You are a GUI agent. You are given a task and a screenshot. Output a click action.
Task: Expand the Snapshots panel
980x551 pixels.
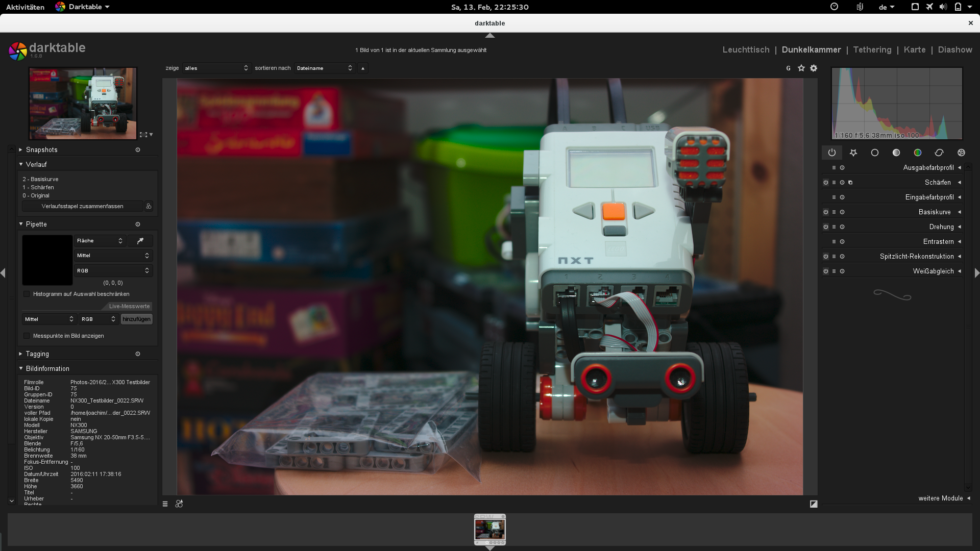21,150
